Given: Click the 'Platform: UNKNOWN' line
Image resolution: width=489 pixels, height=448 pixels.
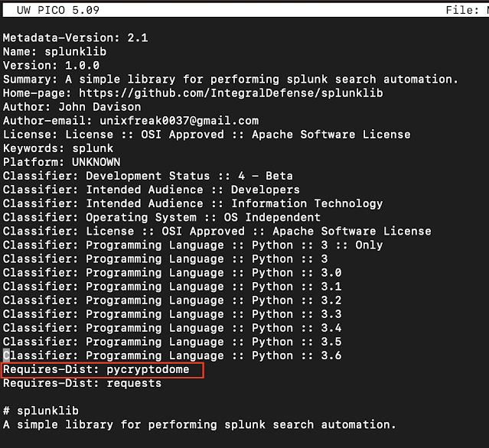Looking at the screenshot, I should coord(61,162).
